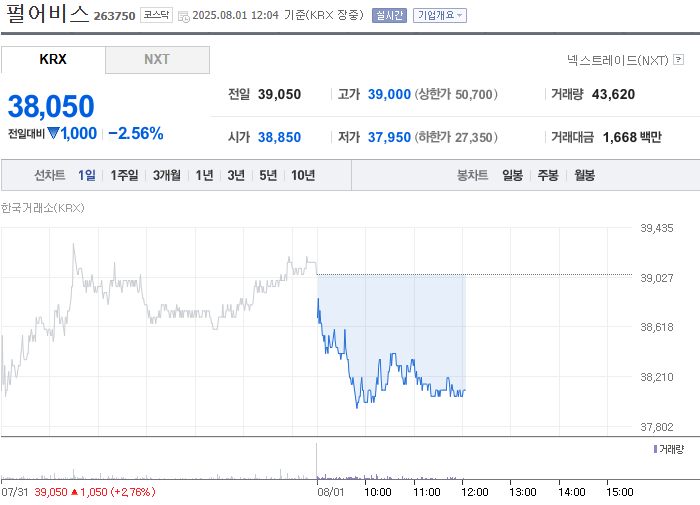This screenshot has width=700, height=505.
Task: Click the 14:00 time axis marker
Action: pos(571,492)
